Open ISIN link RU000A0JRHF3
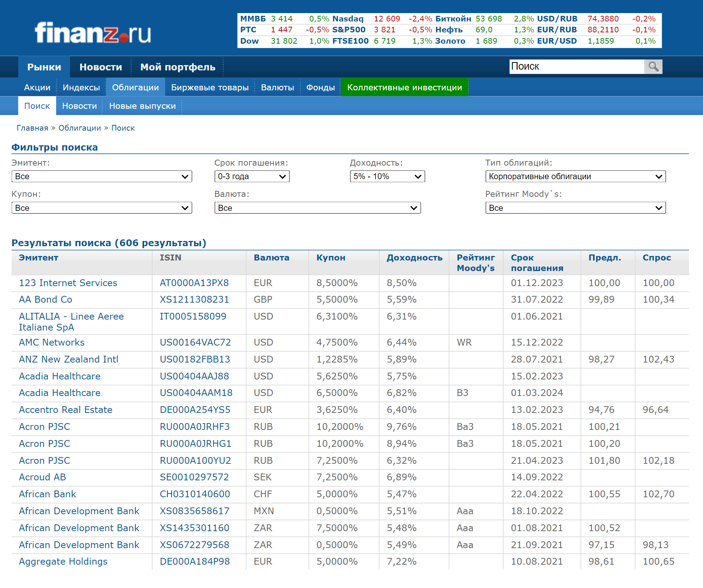 coord(195,427)
